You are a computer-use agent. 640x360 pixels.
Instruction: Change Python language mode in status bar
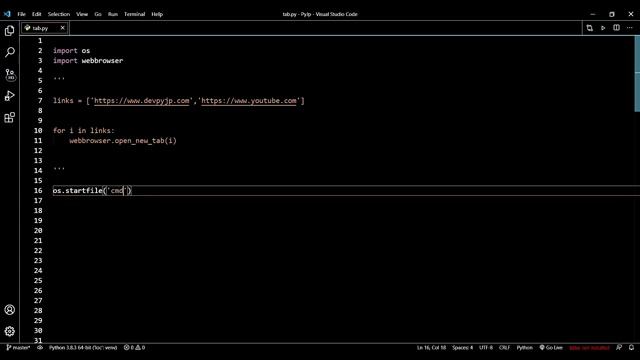coord(524,348)
